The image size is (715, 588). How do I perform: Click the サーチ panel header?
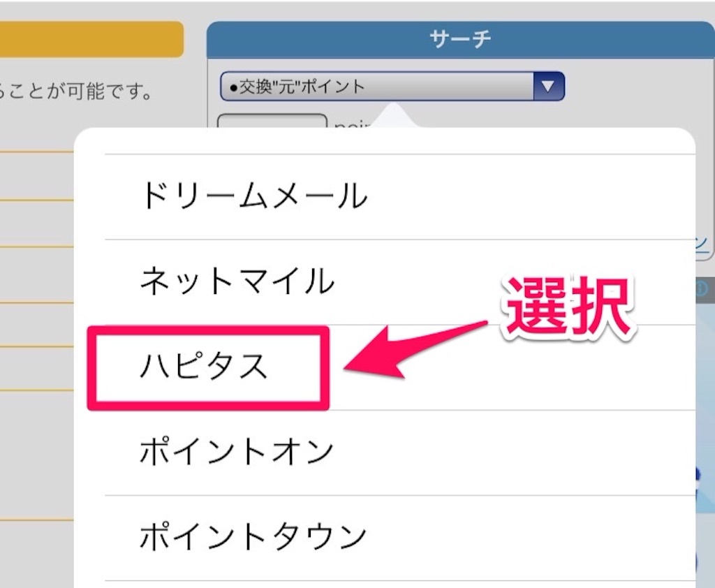tap(460, 39)
